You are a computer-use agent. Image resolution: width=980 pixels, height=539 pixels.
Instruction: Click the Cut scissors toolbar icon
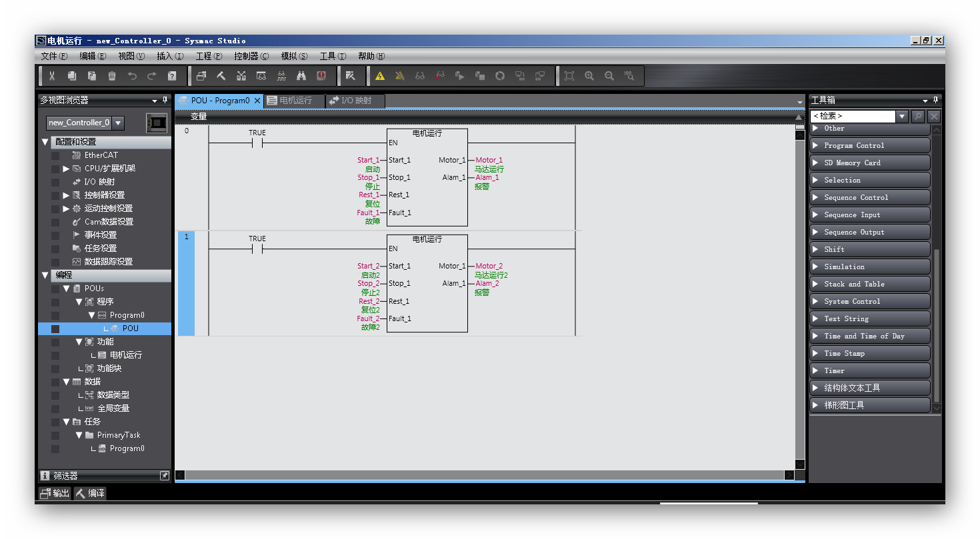tap(52, 76)
